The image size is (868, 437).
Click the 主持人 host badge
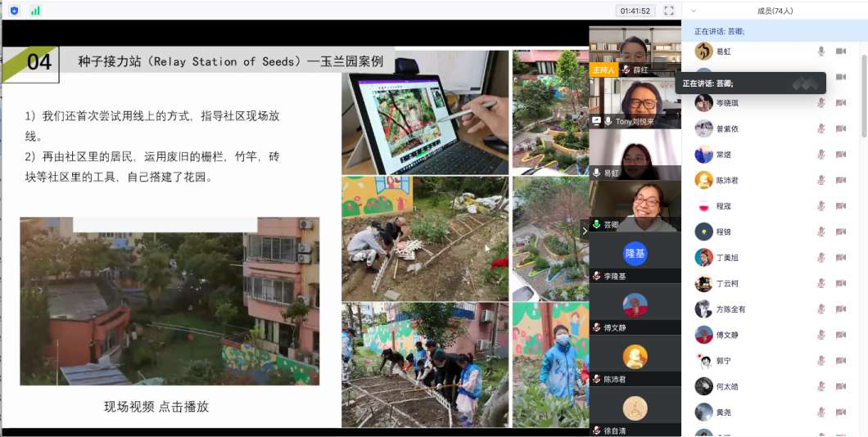click(603, 70)
